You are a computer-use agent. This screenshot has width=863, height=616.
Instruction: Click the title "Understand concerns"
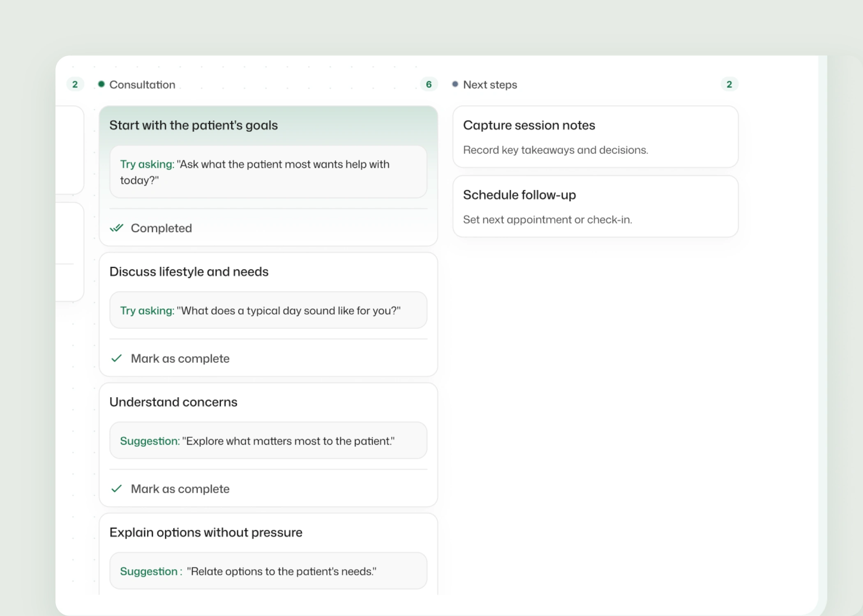pos(173,402)
